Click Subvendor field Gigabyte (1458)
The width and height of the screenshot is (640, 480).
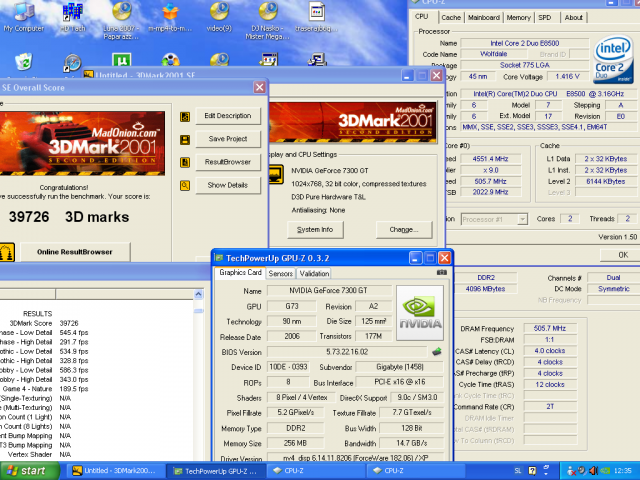400,367
